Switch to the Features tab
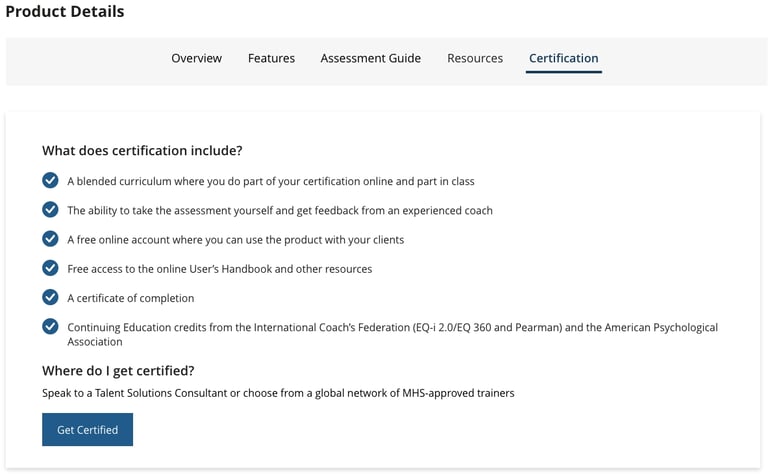Screen dimensions: 768x476 click(x=271, y=58)
